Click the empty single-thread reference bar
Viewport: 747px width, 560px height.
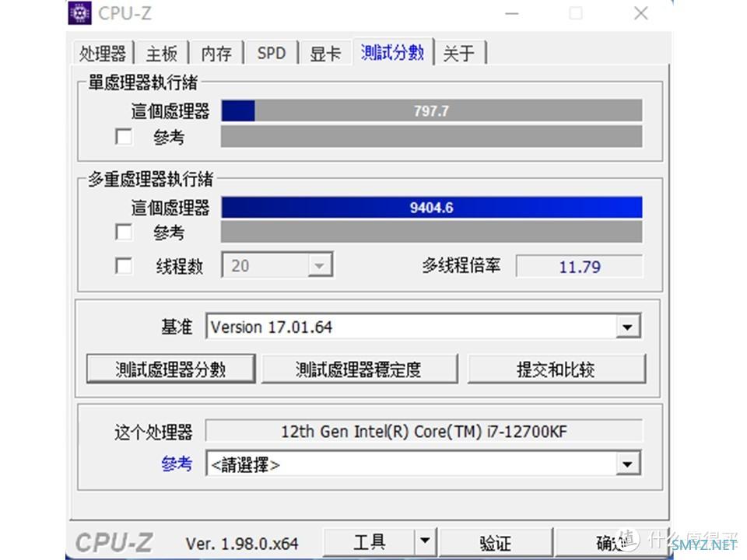click(x=432, y=137)
